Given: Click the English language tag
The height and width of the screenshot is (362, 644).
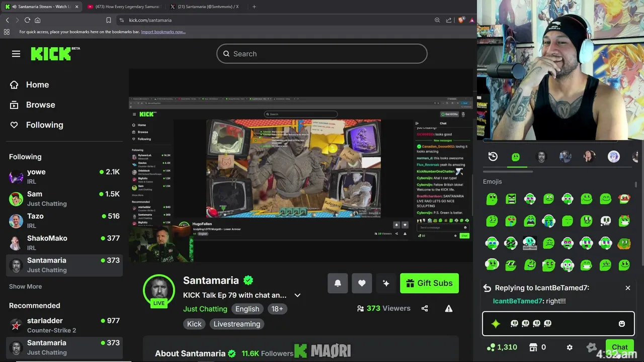Looking at the screenshot, I should [x=248, y=309].
